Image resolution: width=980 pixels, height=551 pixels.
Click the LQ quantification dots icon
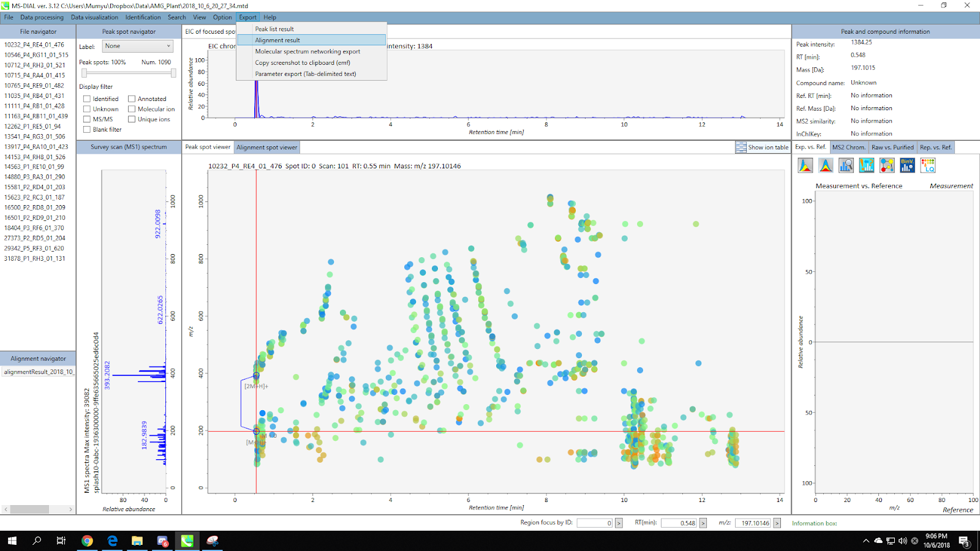pyautogui.click(x=928, y=165)
